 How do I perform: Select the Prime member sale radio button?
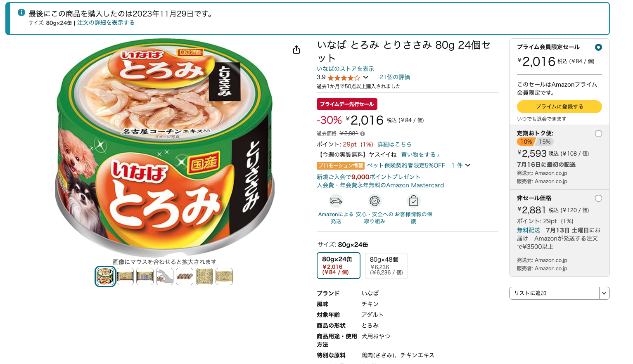(598, 47)
